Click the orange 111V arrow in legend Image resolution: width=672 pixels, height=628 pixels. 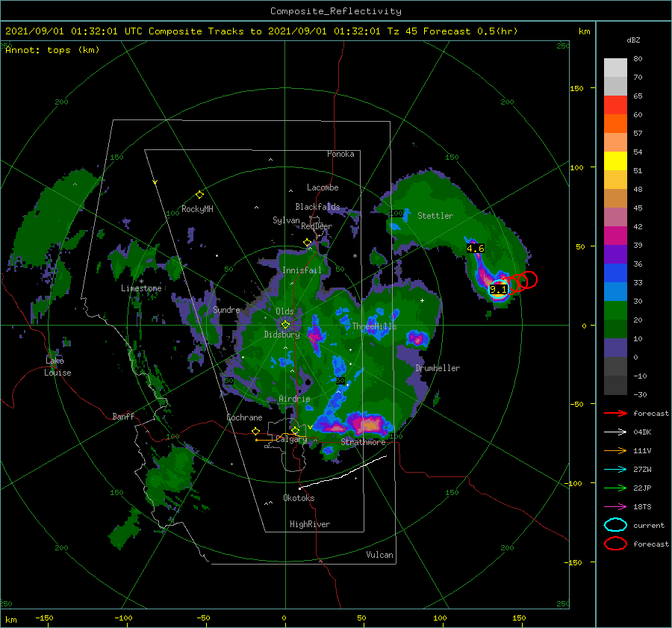615,450
